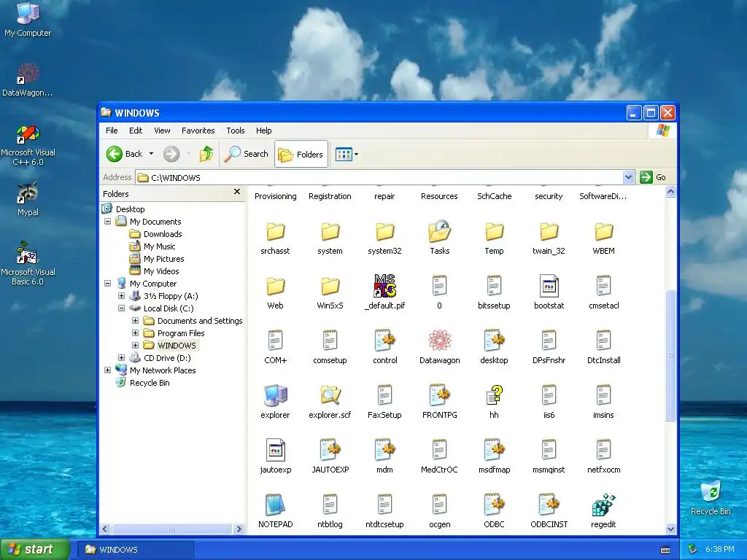Select the explorer program icon
747x560 pixels.
point(275,395)
